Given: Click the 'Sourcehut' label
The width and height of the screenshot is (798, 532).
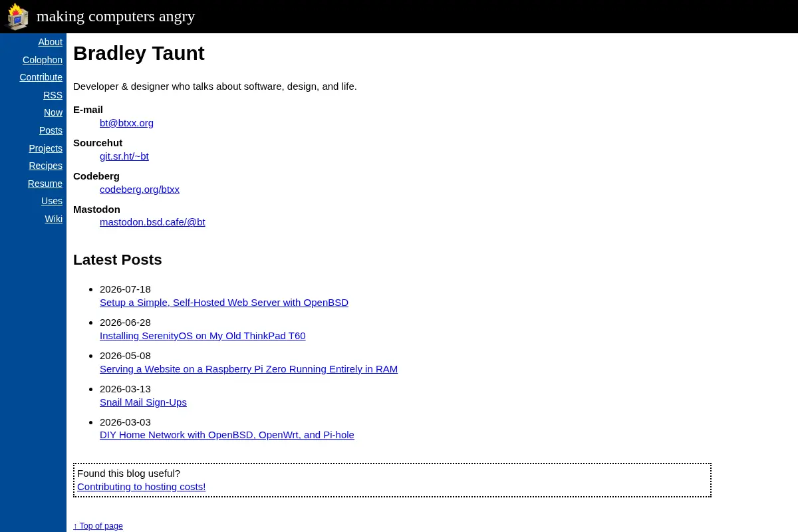Looking at the screenshot, I should click(98, 143).
